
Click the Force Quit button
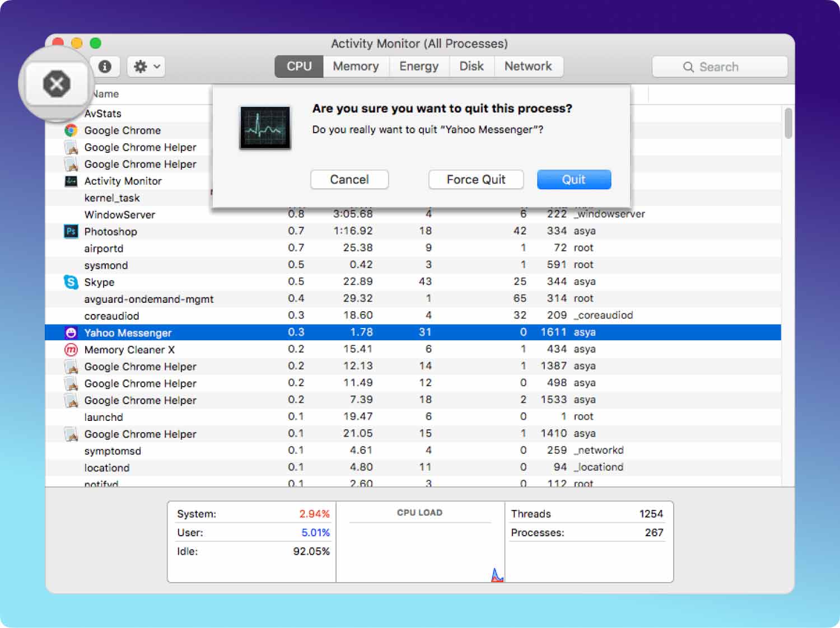tap(476, 180)
